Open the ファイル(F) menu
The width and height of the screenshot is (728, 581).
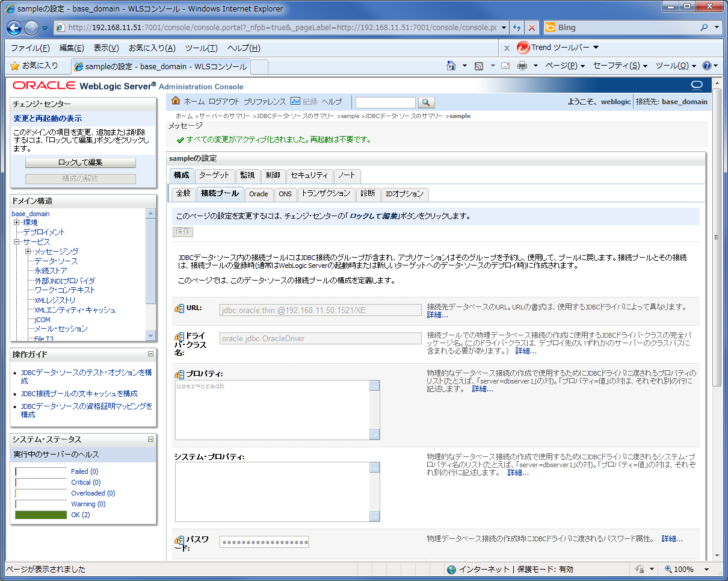[30, 48]
